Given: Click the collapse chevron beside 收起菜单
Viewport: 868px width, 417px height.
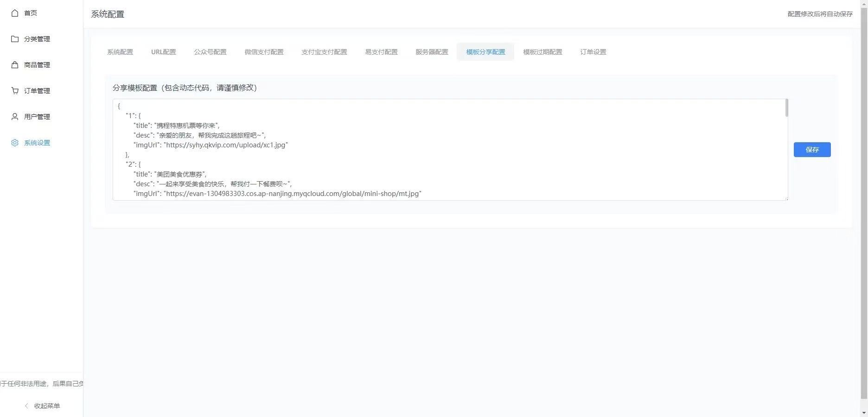Looking at the screenshot, I should click(x=26, y=406).
